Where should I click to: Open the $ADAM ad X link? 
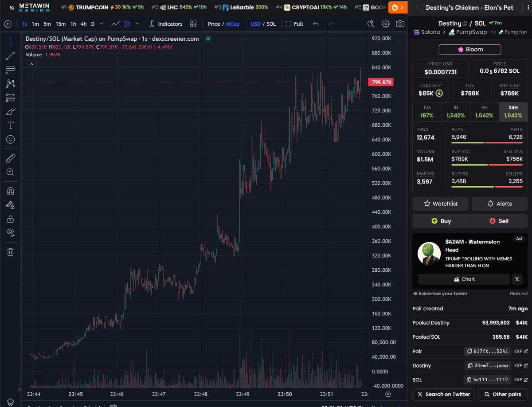(517, 279)
